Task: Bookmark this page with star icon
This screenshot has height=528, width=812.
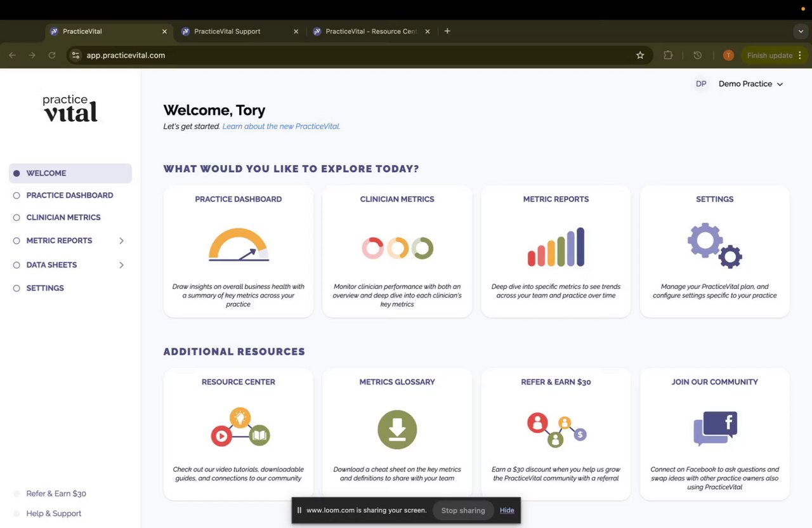Action: point(640,55)
